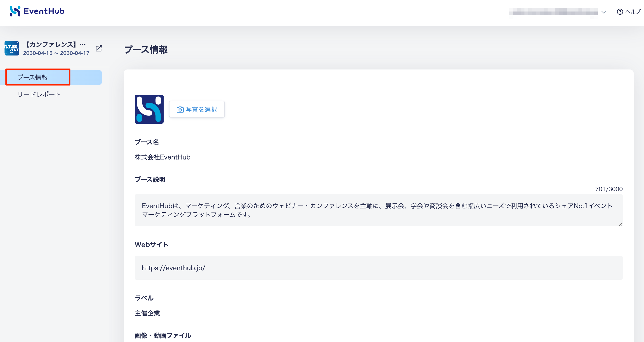Click the 株式会社EventHub booth name text
The width and height of the screenshot is (644, 342).
coord(162,157)
